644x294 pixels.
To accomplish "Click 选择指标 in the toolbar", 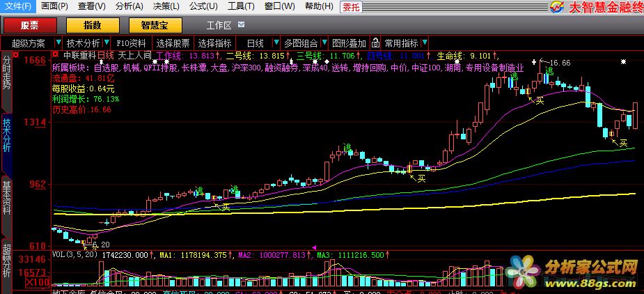I will coord(215,43).
